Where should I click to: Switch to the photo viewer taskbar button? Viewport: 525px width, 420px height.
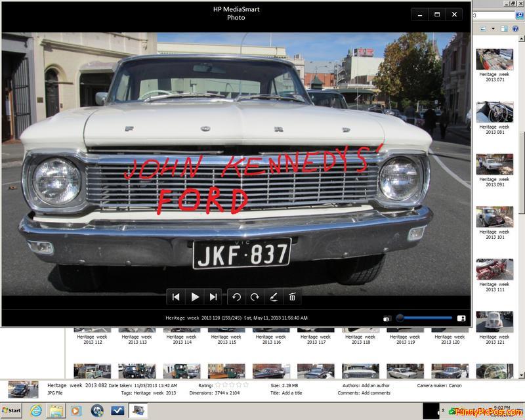click(x=138, y=410)
